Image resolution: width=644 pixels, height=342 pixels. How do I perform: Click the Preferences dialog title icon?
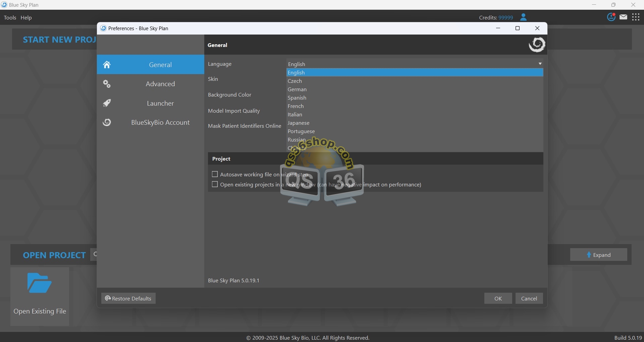coord(103,28)
